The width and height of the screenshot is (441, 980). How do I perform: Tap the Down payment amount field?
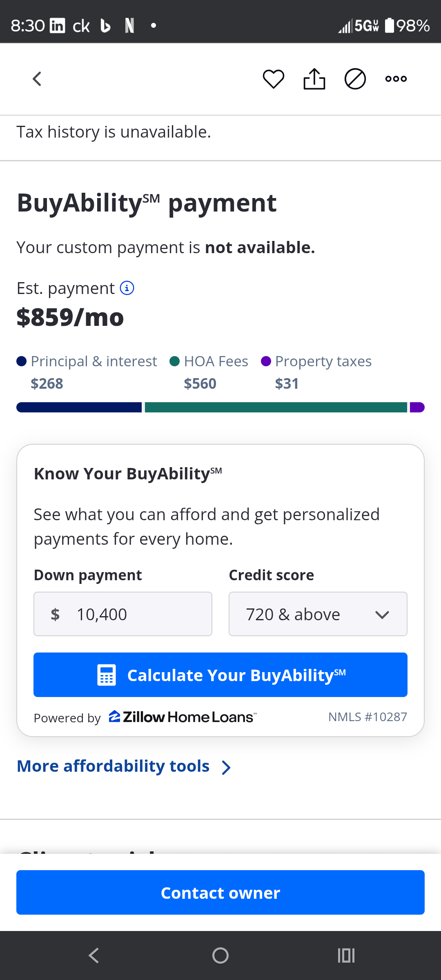pos(122,614)
